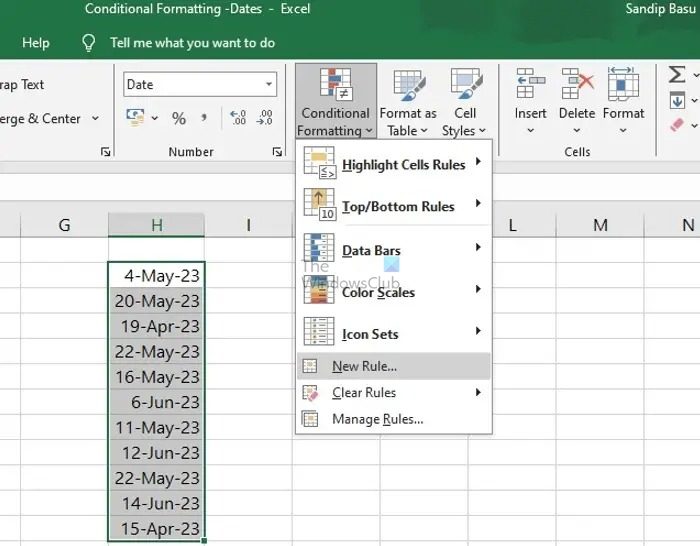Click cell containing 15-Apr-23
700x546 pixels.
tap(156, 529)
